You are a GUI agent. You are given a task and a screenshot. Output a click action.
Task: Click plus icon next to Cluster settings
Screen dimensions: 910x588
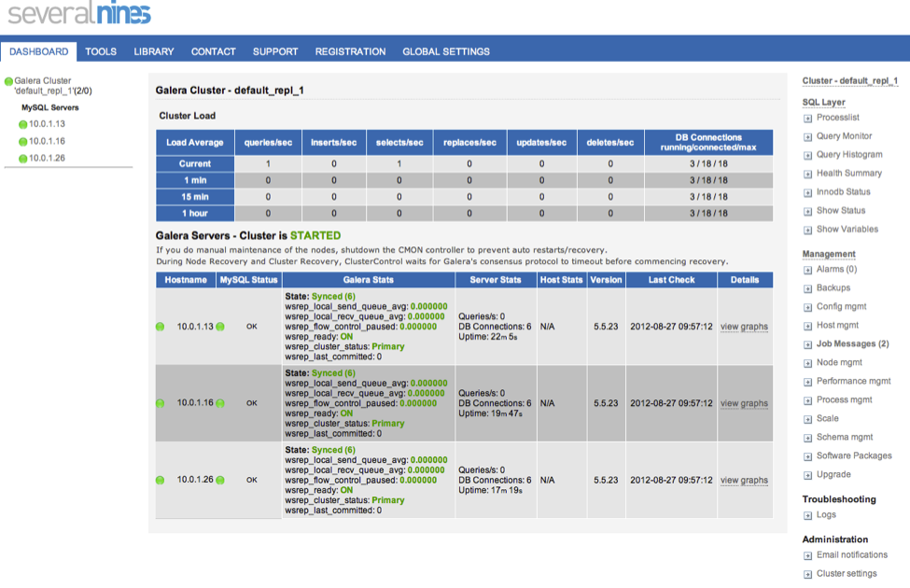807,575
